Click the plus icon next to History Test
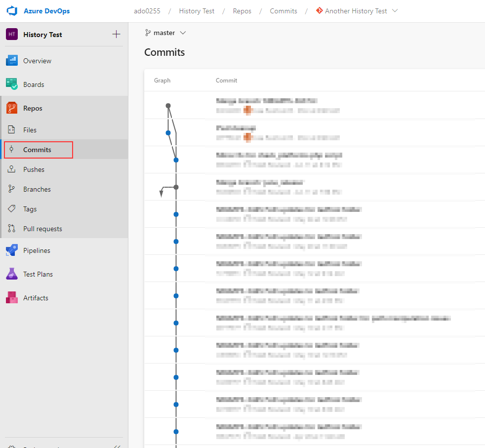The height and width of the screenshot is (448, 485). 116,34
